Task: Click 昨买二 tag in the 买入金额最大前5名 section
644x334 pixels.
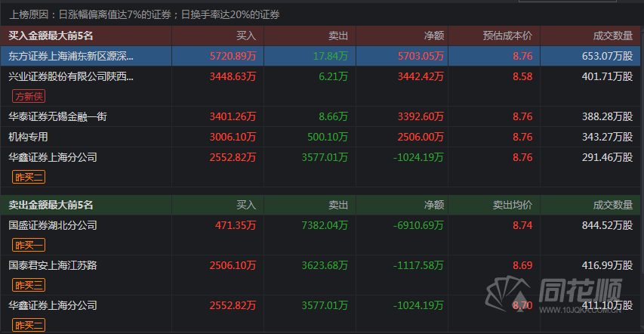Action: [29, 177]
